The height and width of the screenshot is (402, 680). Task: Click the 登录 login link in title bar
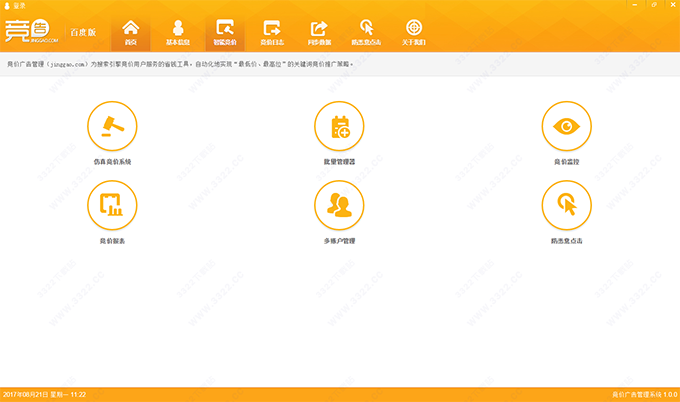[15, 6]
